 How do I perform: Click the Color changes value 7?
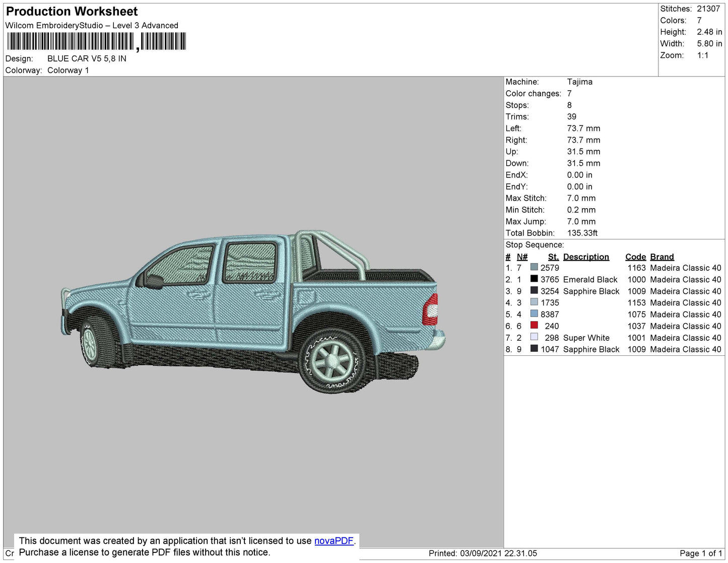click(x=569, y=93)
